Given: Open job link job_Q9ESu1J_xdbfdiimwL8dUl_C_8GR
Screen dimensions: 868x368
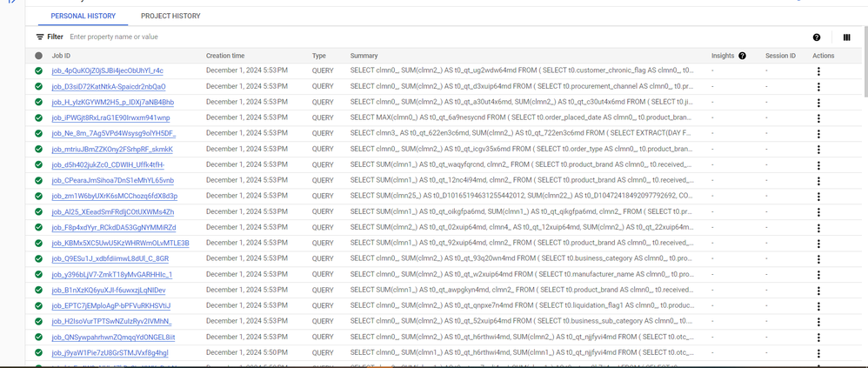Looking at the screenshot, I should 110,258.
